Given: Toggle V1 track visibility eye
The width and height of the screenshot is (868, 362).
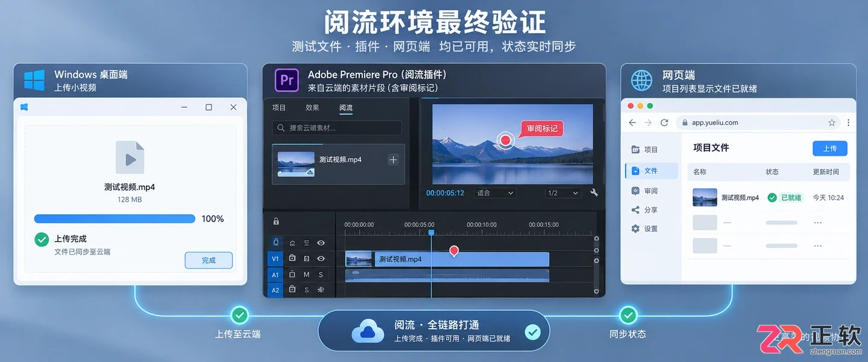Looking at the screenshot, I should click(321, 258).
